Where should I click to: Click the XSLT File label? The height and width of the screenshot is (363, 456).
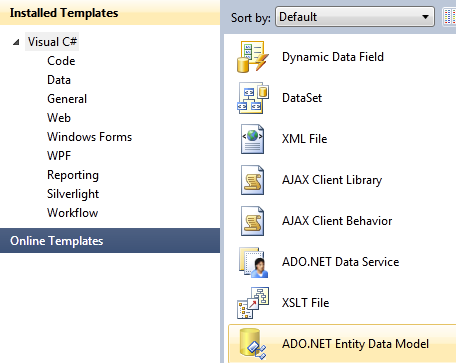[305, 303]
